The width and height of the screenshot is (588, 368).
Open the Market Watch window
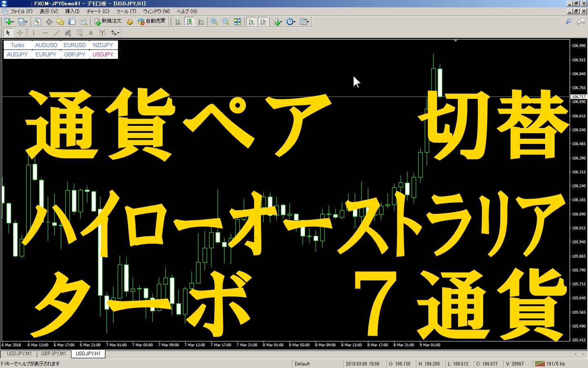click(38, 22)
